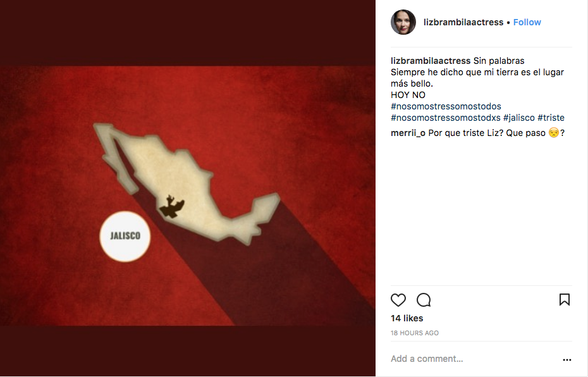Focus the Add a comment field

[x=474, y=359]
